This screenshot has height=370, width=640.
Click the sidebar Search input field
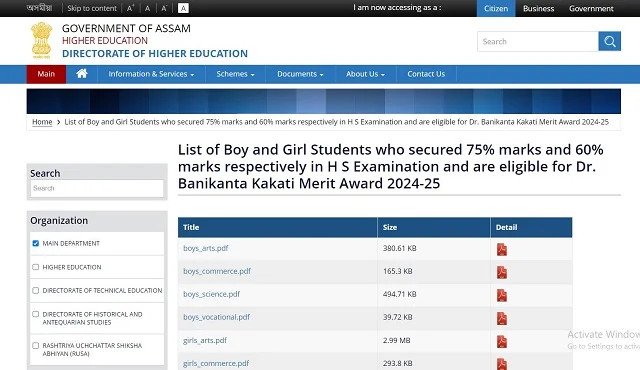(97, 188)
